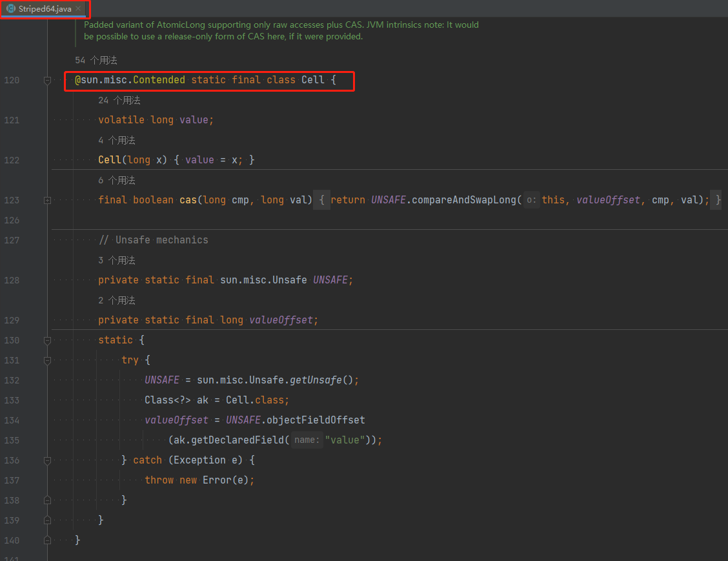The image size is (728, 561).
Task: Click the fold end marker at line 138
Action: point(47,500)
